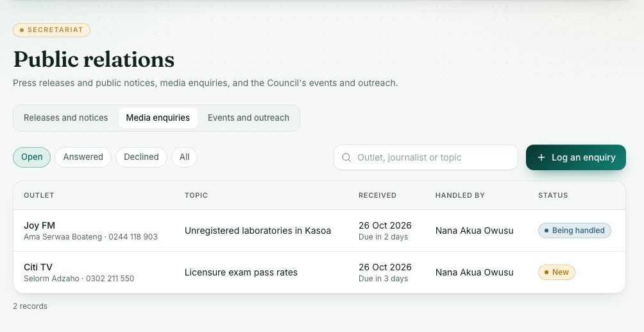This screenshot has width=644, height=332.
Task: Filter enquiries by Open
Action: tap(31, 157)
